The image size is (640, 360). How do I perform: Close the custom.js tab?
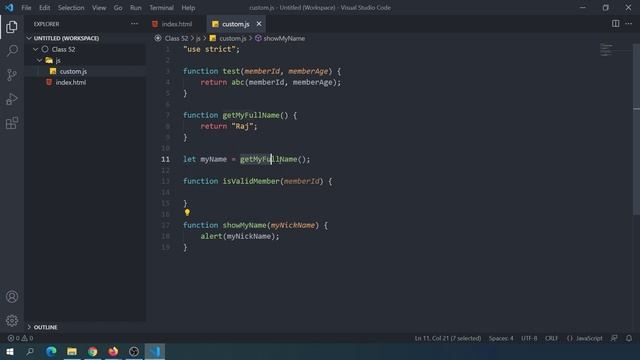coord(259,24)
